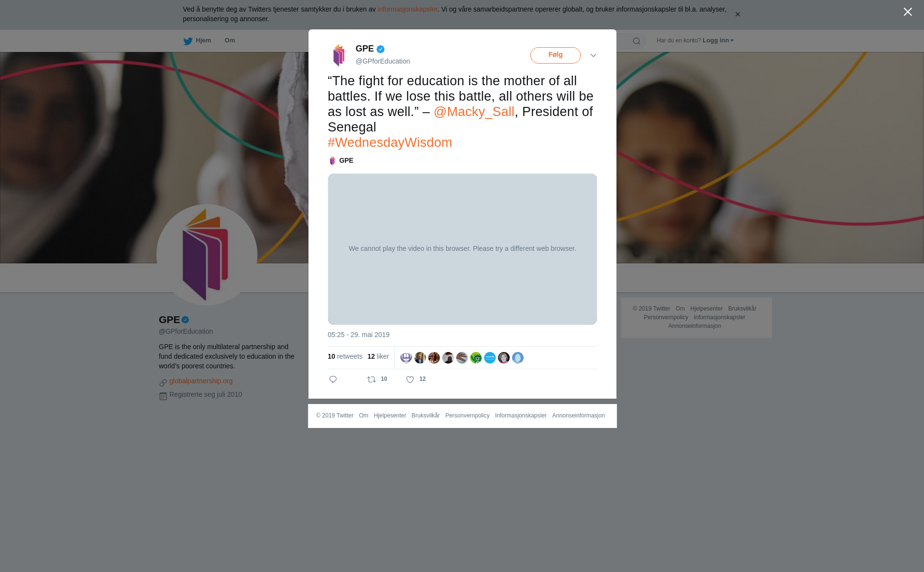Select the Om menu item in top bar
924x572 pixels.
point(230,40)
